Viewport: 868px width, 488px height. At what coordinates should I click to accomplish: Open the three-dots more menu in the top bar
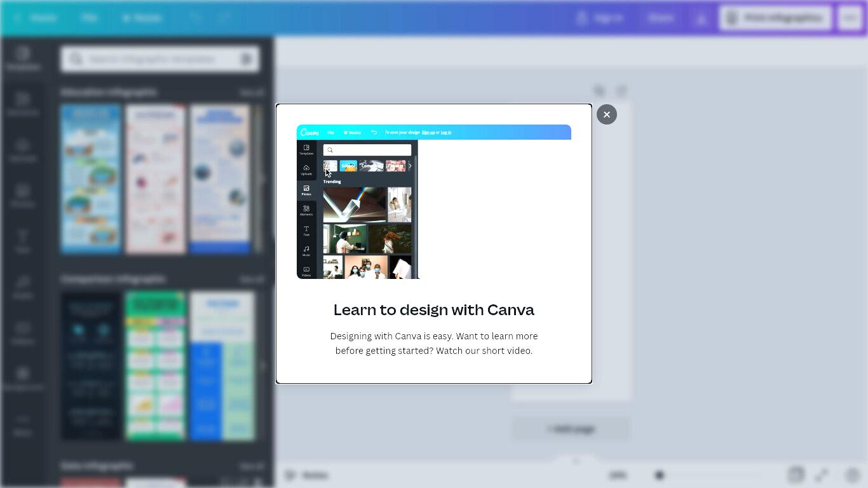(850, 18)
